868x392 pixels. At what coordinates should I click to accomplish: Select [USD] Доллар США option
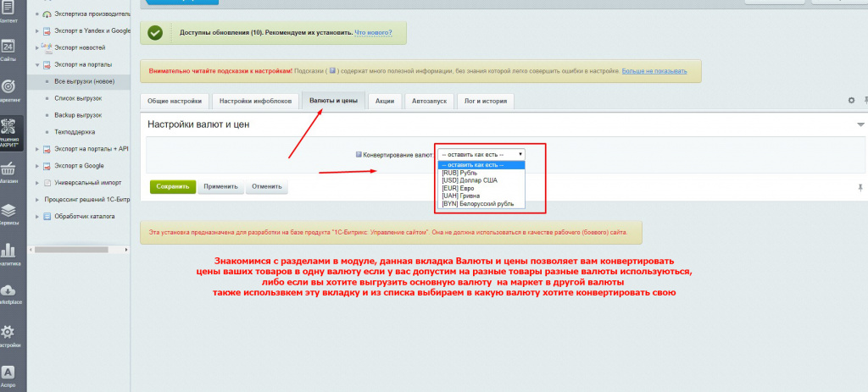[x=470, y=180]
